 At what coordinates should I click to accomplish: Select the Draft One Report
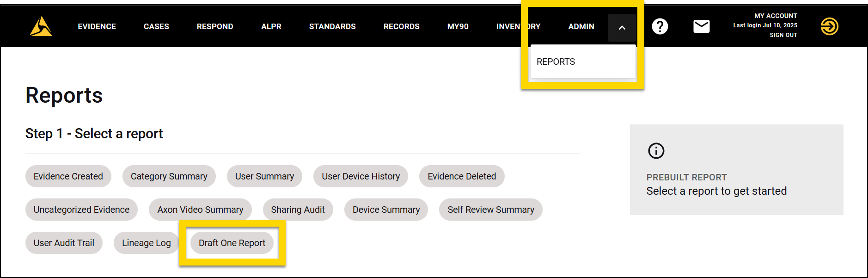point(232,243)
